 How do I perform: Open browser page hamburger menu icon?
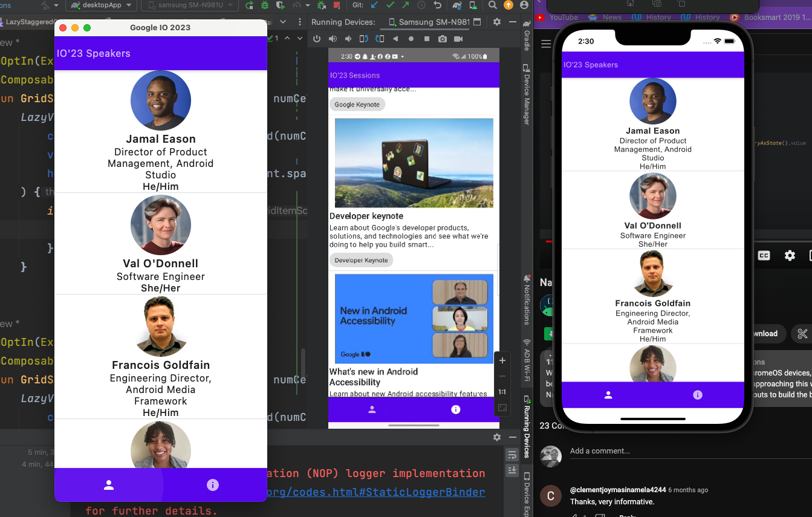point(546,44)
